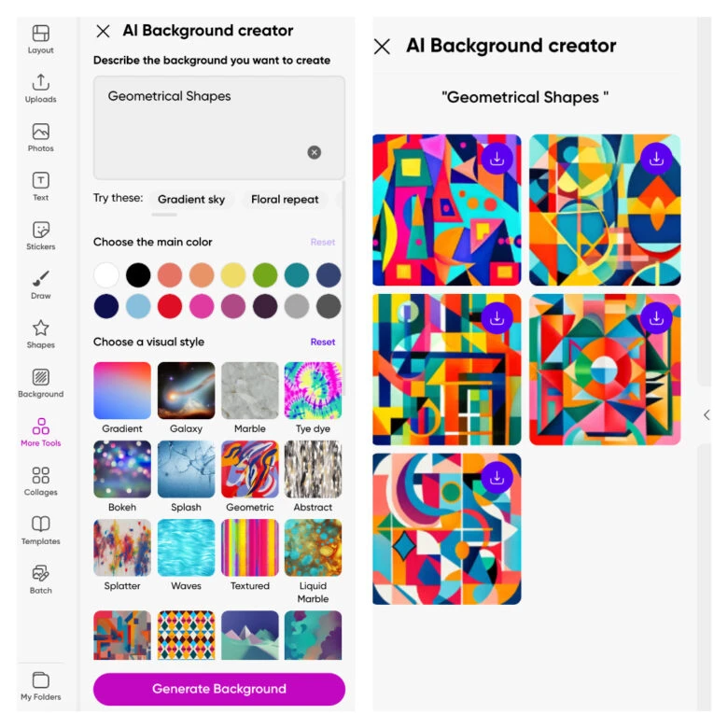The height and width of the screenshot is (728, 728).
Task: Open the Batch editing tool
Action: pos(40,580)
